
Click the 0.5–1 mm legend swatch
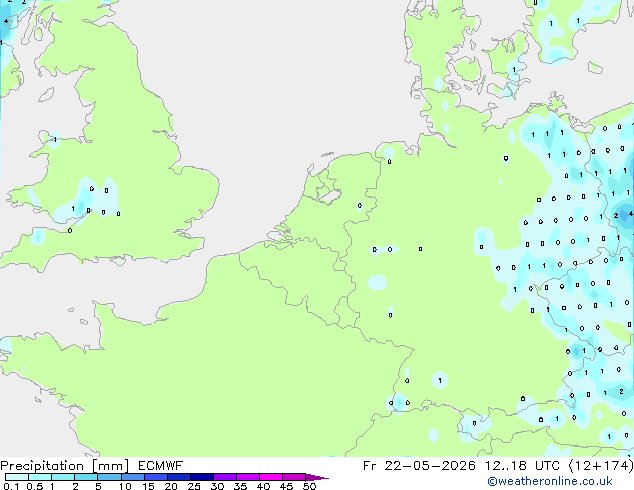click(40, 477)
